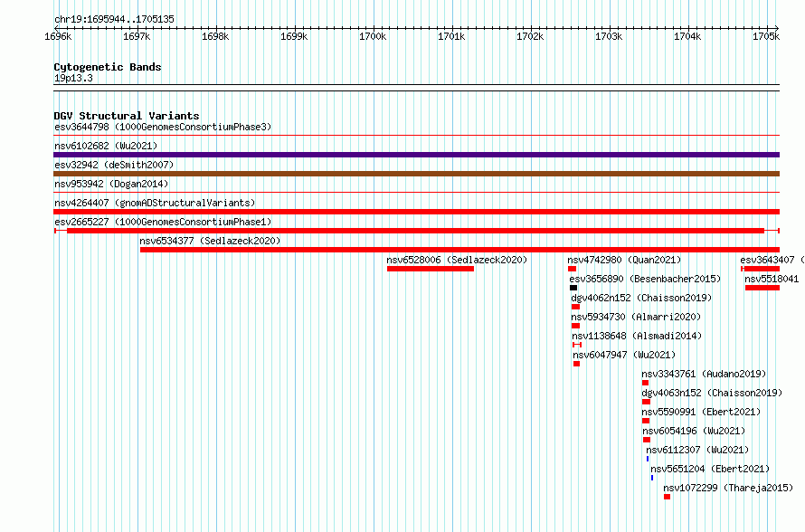Click the nsv5934730 (Almarri2020) label

(636, 317)
